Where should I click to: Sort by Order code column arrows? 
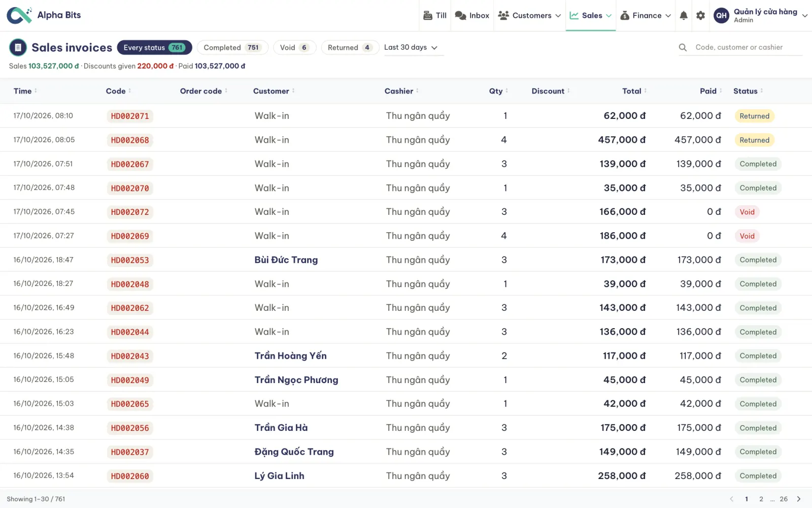point(226,91)
